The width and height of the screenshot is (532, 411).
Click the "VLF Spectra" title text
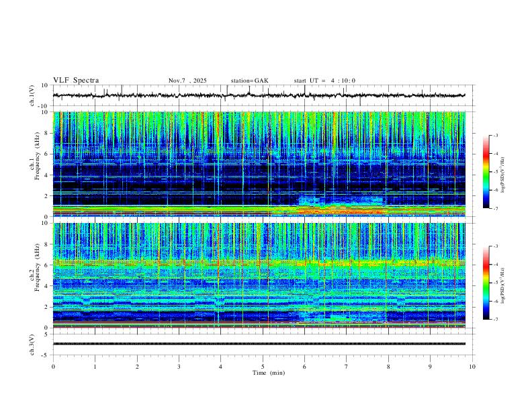pyautogui.click(x=76, y=81)
